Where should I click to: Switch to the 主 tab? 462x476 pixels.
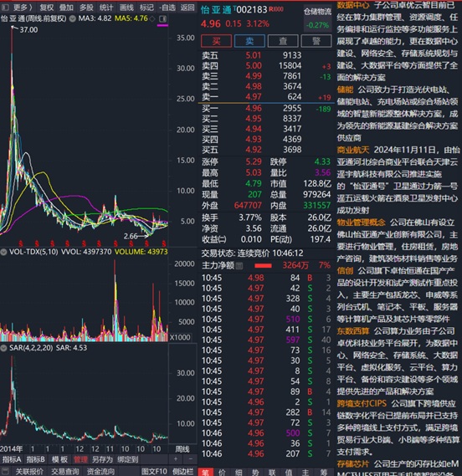point(305,472)
